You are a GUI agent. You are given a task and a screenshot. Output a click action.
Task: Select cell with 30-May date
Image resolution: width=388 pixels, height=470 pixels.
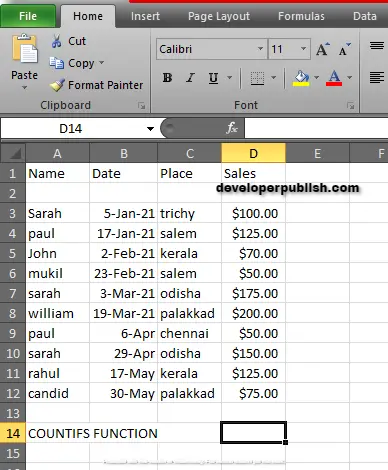point(124,393)
